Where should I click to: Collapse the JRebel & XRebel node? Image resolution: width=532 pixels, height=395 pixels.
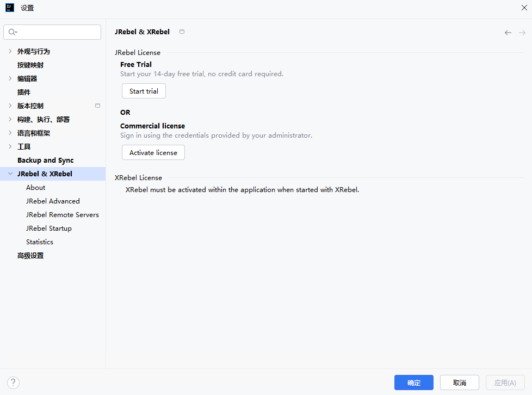coord(10,174)
